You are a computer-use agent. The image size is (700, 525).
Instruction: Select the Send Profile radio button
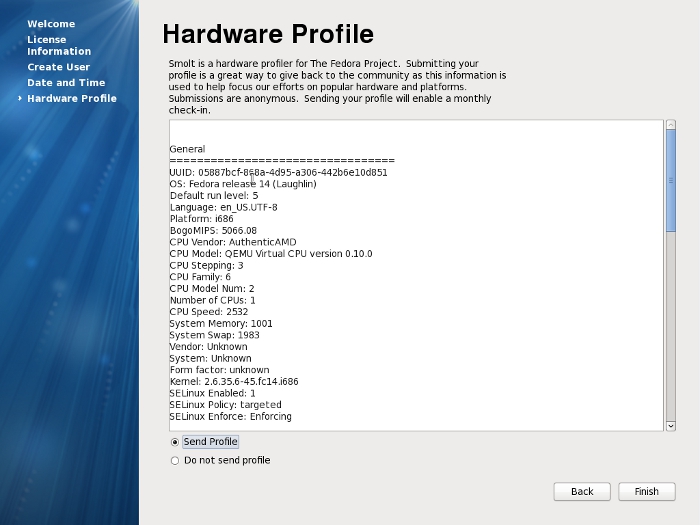coord(175,442)
